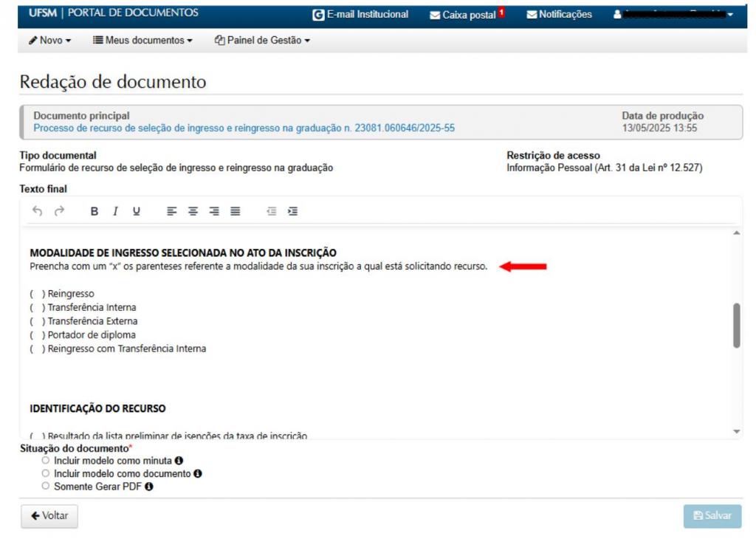Viewport: 756px width, 539px height.
Task: Toggle bold formatting in the editor
Action: coord(94,211)
